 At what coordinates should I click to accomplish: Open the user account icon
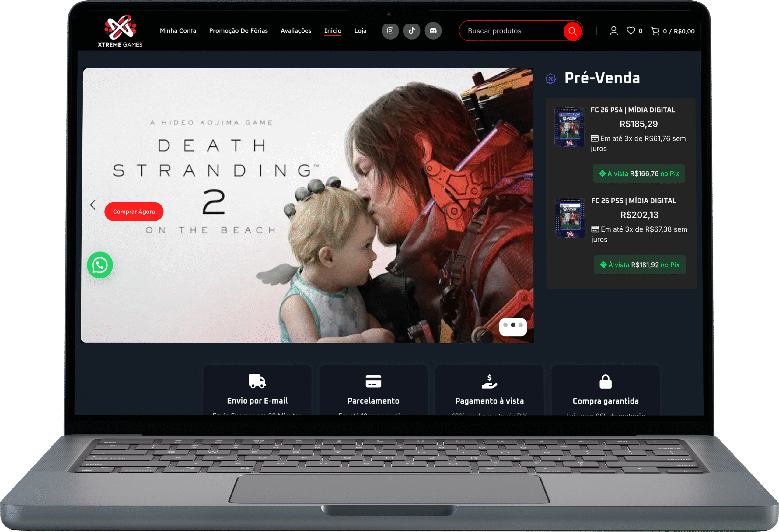click(x=613, y=31)
